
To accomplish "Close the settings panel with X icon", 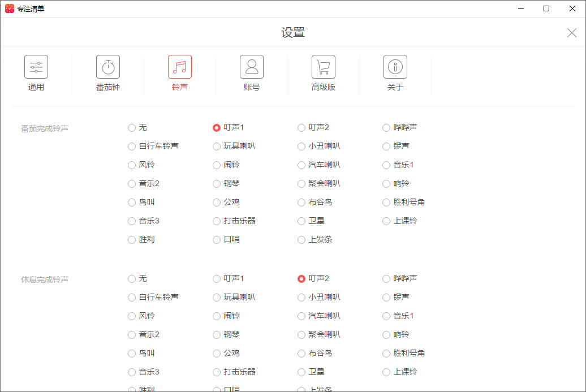I will point(571,33).
